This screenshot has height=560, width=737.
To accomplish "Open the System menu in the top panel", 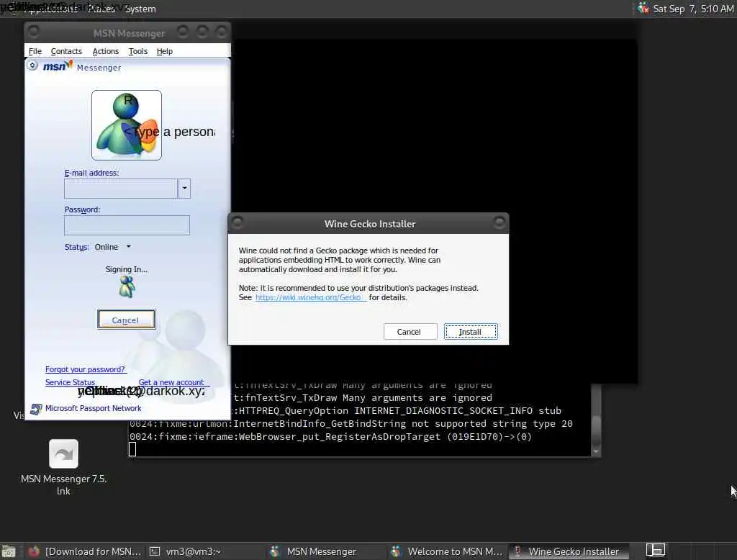I will click(140, 9).
